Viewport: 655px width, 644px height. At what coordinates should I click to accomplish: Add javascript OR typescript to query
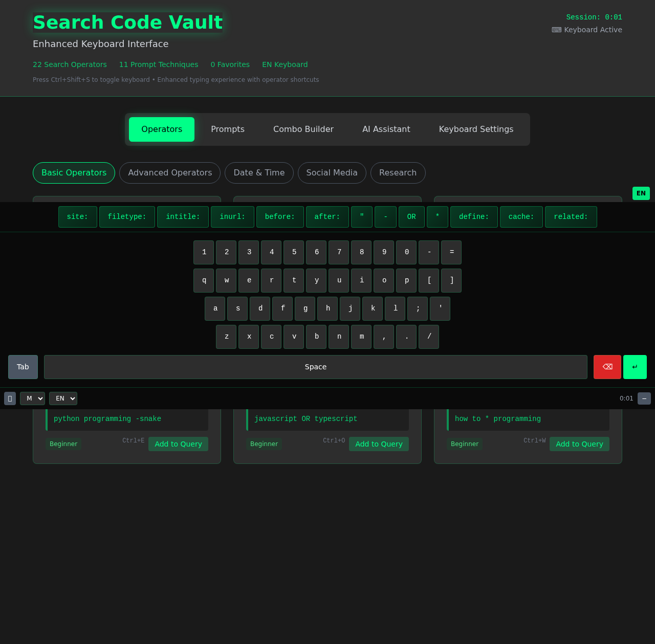[x=379, y=444]
